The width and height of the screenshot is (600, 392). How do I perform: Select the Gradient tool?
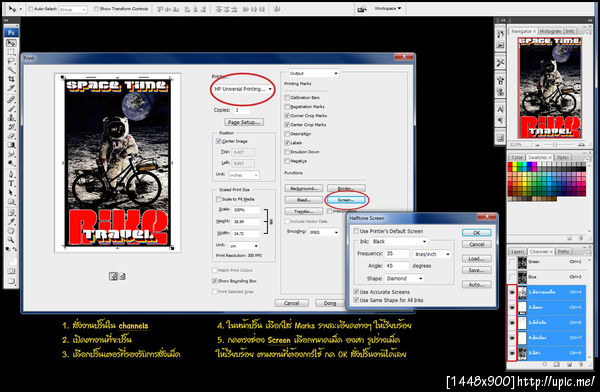[x=11, y=145]
